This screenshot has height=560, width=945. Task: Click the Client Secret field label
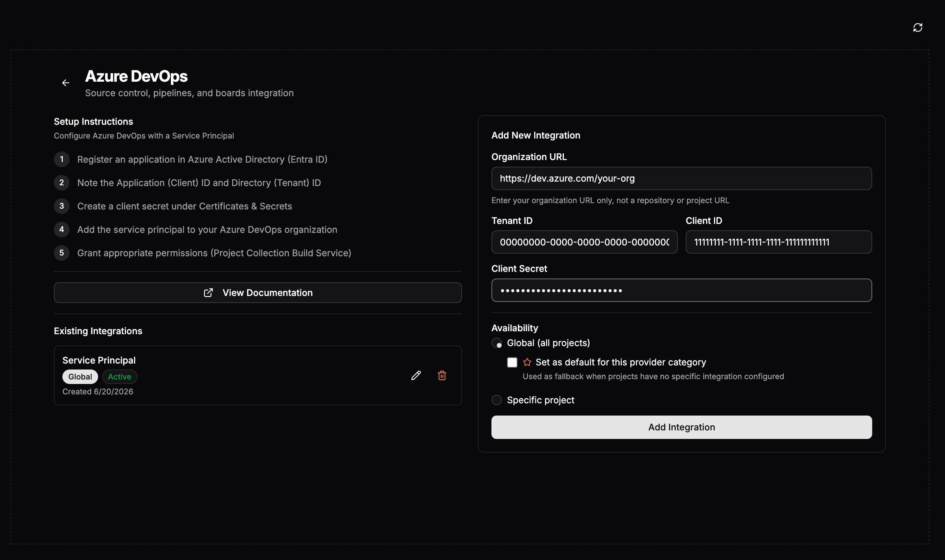coord(519,269)
